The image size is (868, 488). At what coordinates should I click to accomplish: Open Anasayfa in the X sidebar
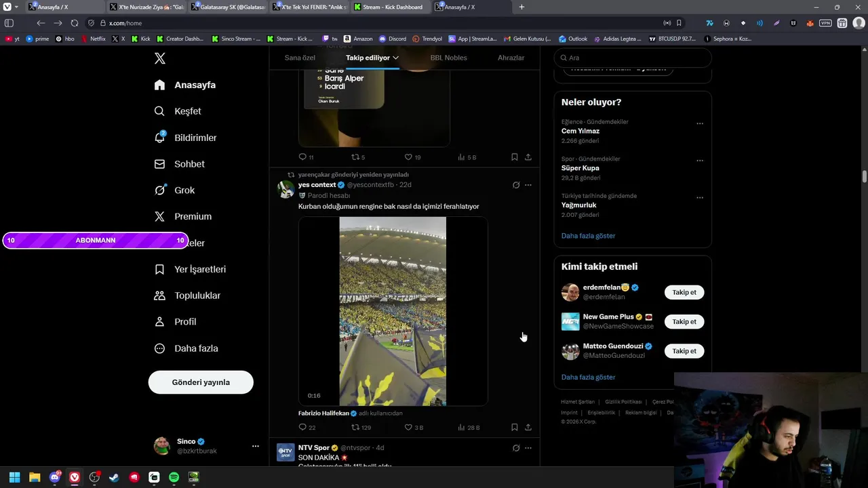(185, 85)
